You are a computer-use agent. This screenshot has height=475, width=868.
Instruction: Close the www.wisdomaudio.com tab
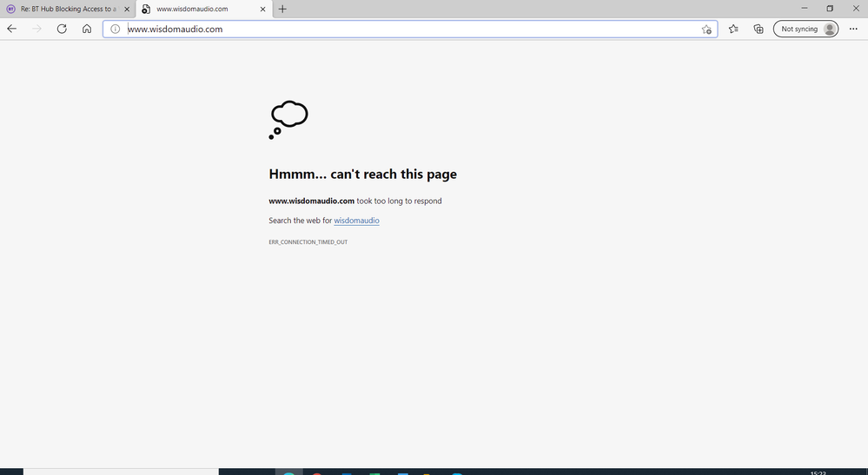coord(263,10)
